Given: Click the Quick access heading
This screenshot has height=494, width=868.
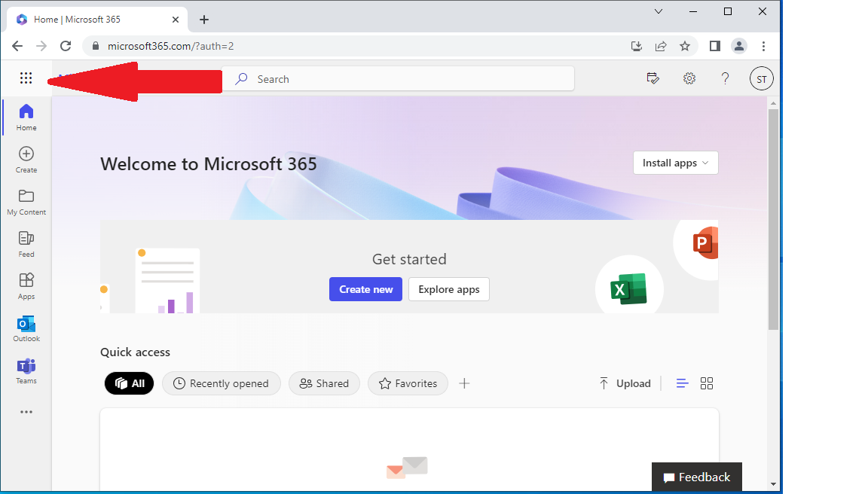Looking at the screenshot, I should tap(135, 352).
